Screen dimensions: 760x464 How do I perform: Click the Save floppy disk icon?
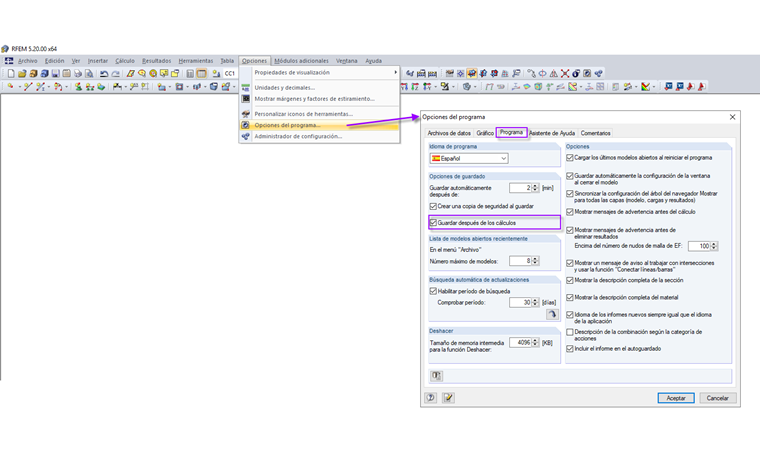coord(55,74)
